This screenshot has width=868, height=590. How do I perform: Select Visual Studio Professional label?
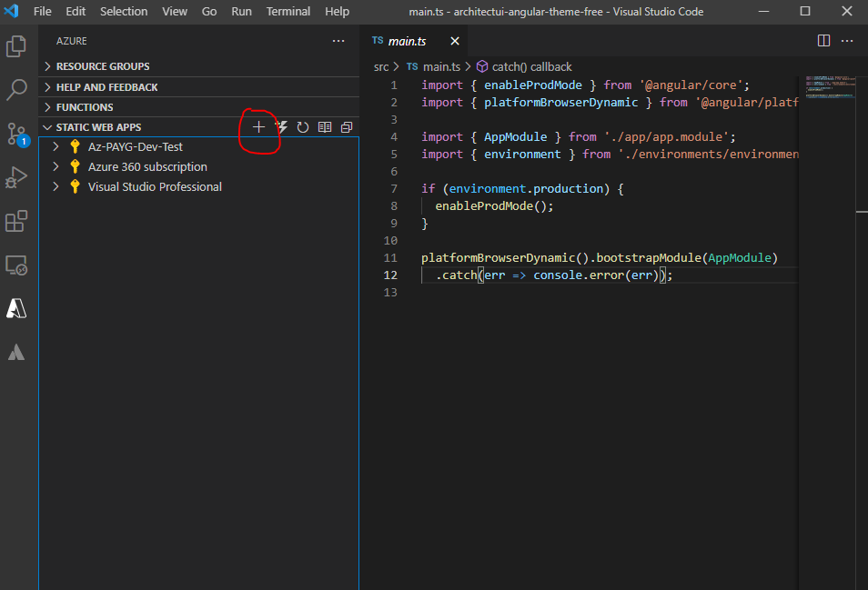[x=155, y=186]
